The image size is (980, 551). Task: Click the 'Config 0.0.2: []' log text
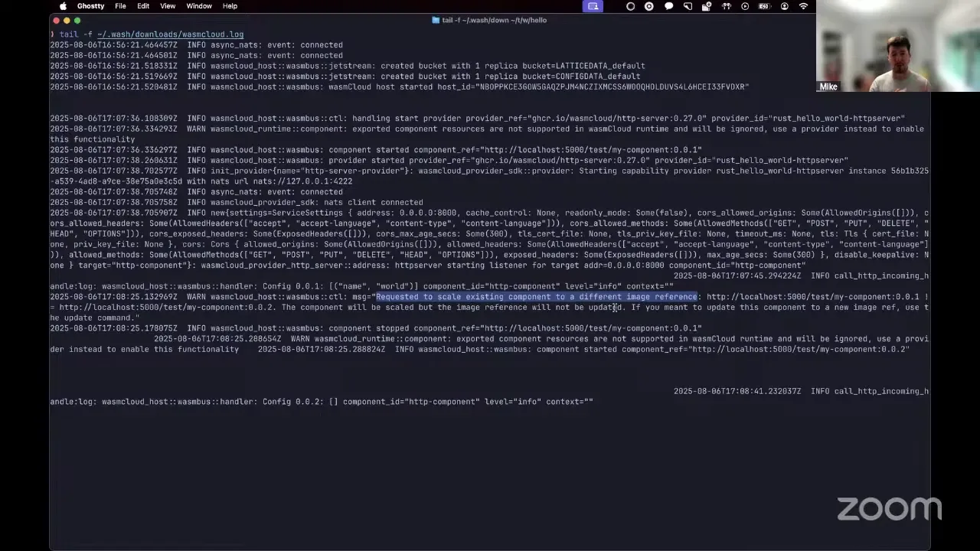[300, 402]
